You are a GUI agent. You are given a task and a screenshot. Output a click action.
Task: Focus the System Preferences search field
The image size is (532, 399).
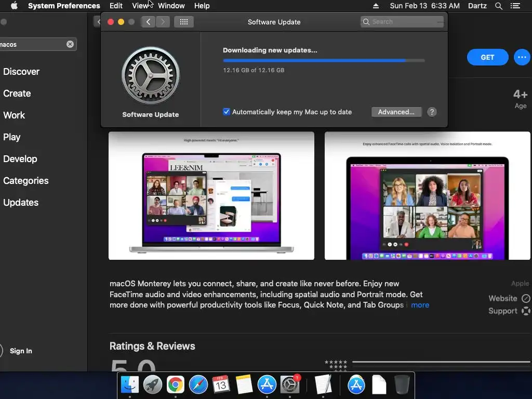[x=402, y=22]
